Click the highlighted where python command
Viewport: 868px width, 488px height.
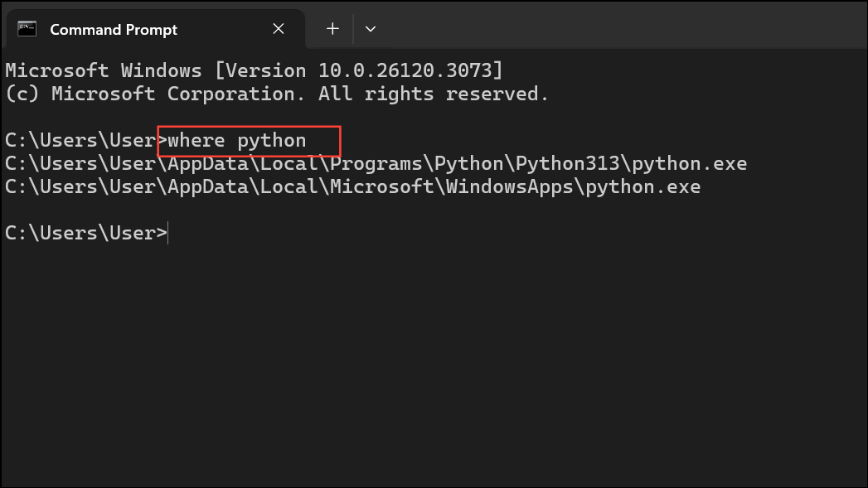[245, 140]
